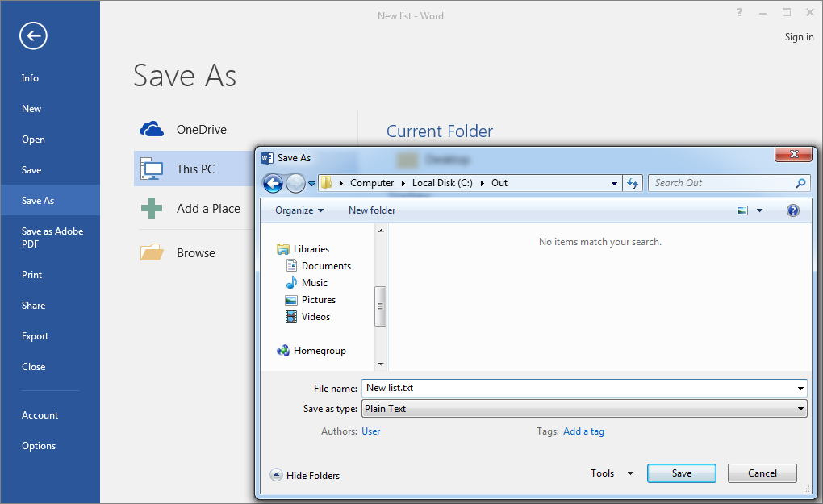The image size is (823, 504).
Task: Open the Organize dropdown menu
Action: pos(299,210)
